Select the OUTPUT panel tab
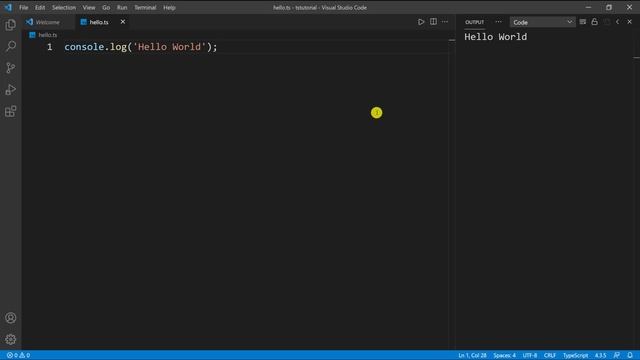640x360 pixels. click(475, 22)
